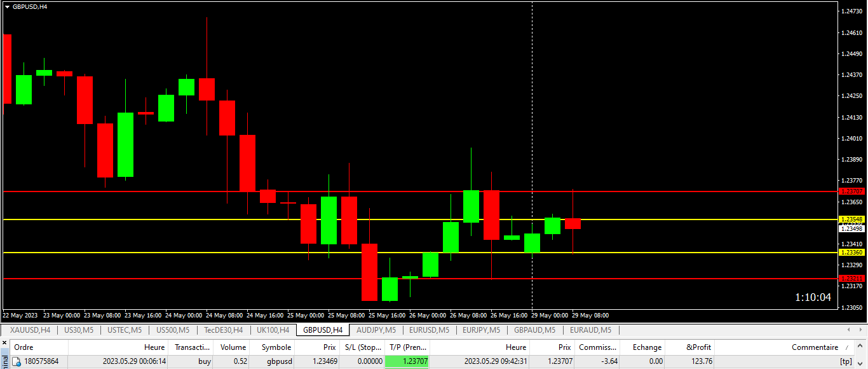Viewport: 868px width, 369px height.
Task: Switch to the XAUUSD,H4 chart tab
Action: (30, 330)
